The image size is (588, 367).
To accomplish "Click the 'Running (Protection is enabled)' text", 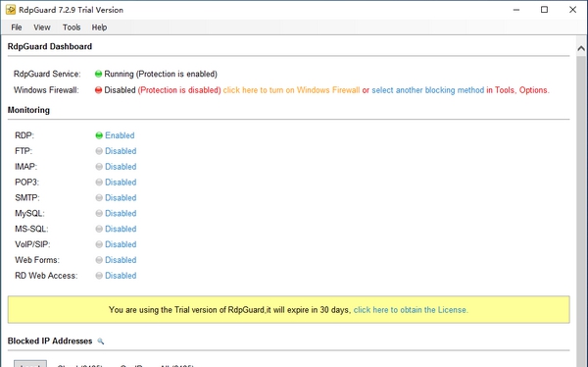I will [161, 74].
